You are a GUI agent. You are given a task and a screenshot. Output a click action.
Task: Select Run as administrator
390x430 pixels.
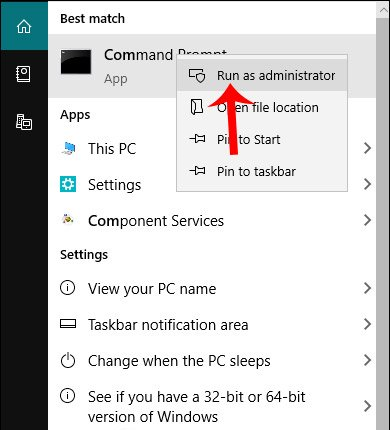pyautogui.click(x=262, y=75)
